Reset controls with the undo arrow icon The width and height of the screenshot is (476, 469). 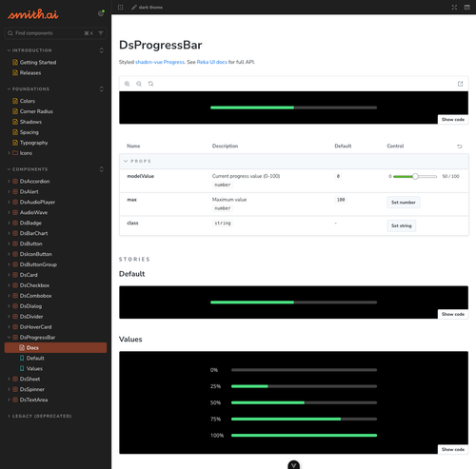460,147
